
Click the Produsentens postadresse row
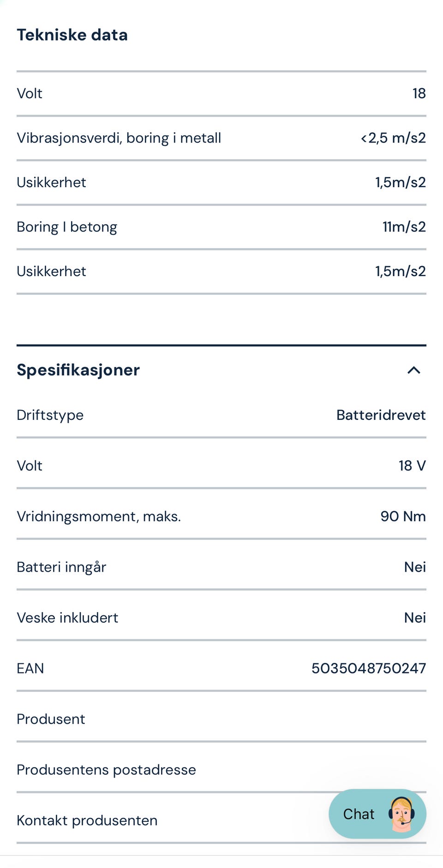[106, 770]
